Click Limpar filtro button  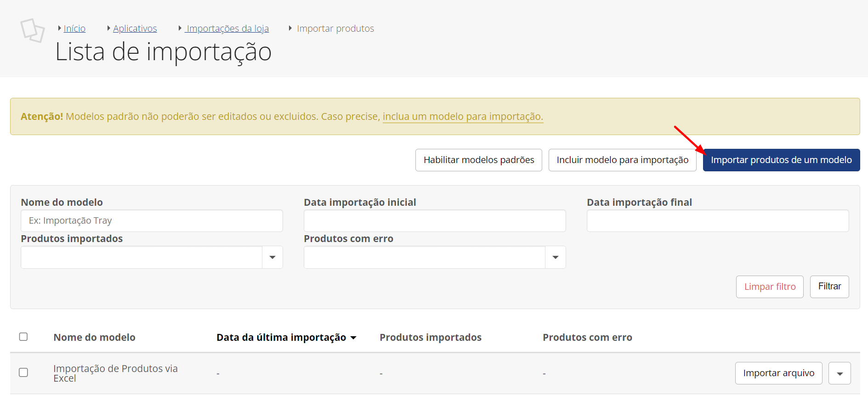point(770,287)
